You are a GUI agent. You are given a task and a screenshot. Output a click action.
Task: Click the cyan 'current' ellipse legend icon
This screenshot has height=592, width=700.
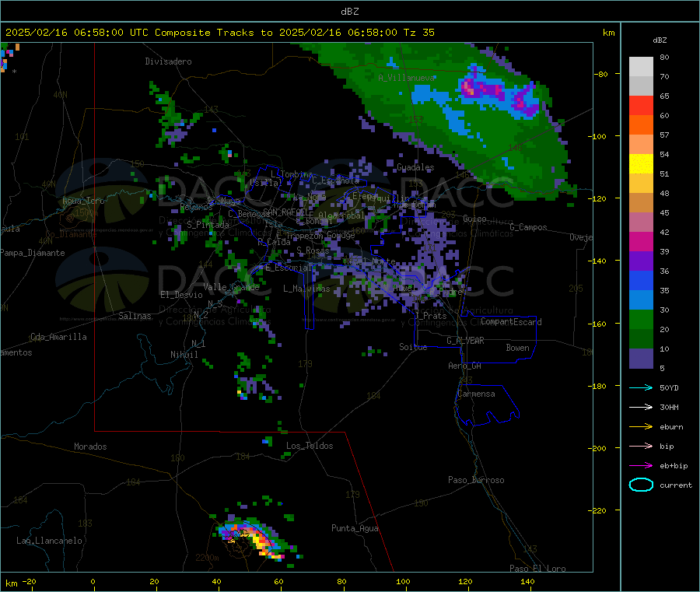click(x=641, y=485)
